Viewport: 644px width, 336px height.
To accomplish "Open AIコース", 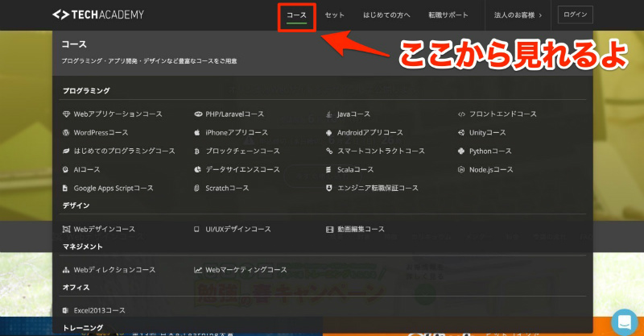I will coord(87,169).
